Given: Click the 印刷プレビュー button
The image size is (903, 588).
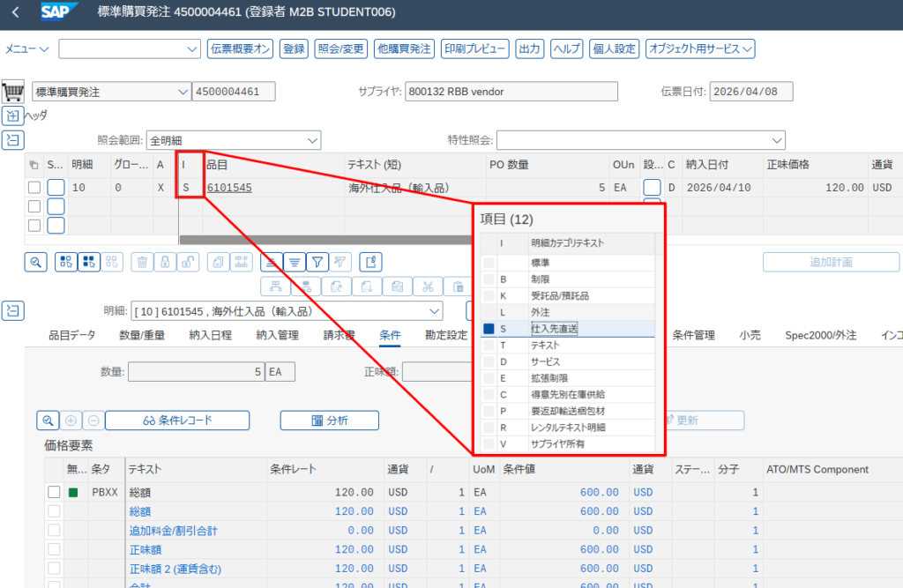Looking at the screenshot, I should pyautogui.click(x=474, y=49).
